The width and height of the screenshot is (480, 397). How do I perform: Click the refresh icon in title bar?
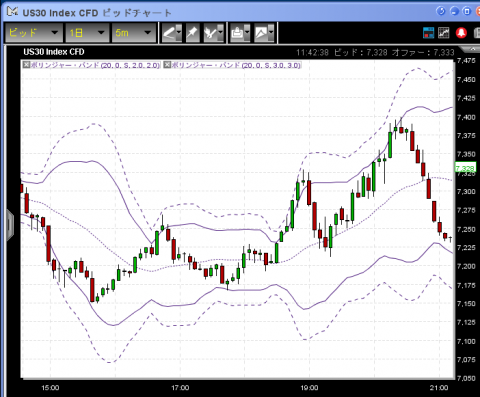pyautogui.click(x=441, y=11)
